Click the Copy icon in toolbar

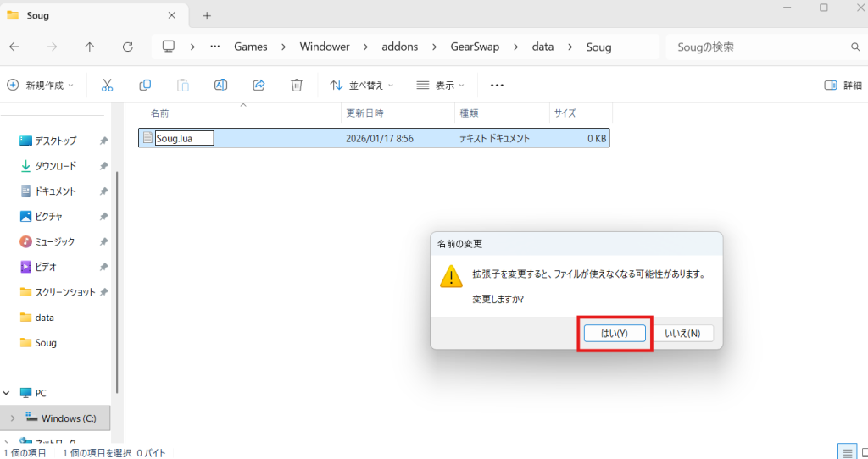pyautogui.click(x=145, y=85)
